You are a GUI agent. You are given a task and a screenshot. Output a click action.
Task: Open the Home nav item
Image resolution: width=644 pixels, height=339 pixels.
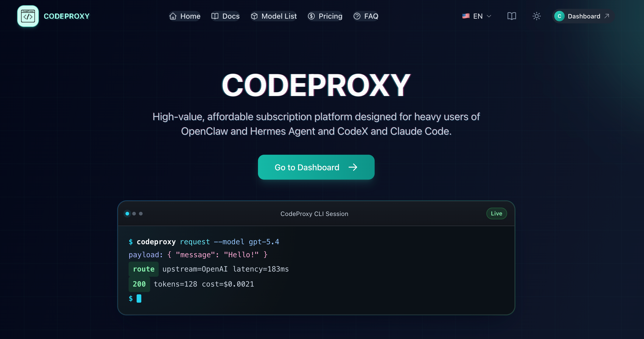[x=185, y=16]
